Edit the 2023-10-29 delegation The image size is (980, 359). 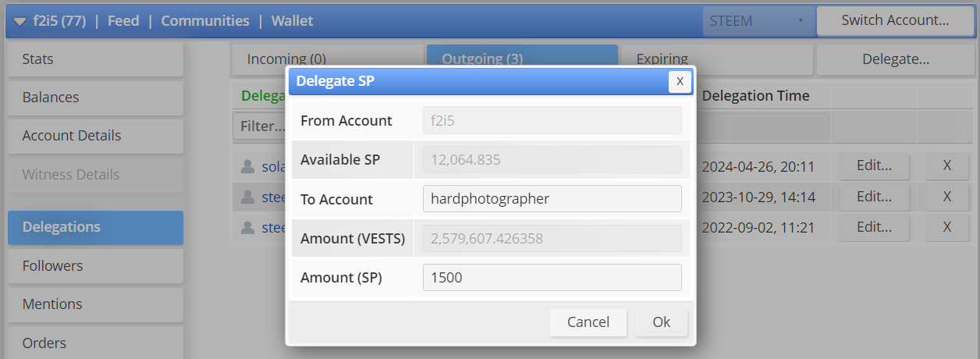(874, 197)
